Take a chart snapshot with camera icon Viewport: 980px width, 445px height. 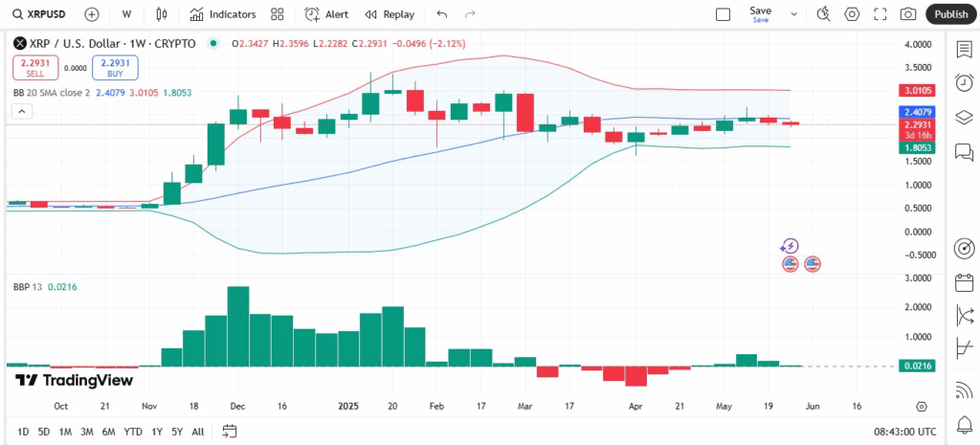click(x=908, y=13)
